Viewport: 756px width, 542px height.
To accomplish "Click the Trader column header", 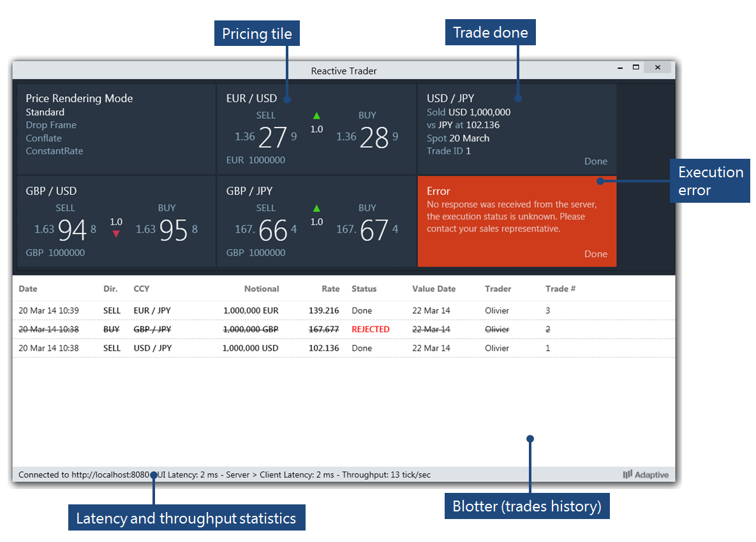I will point(498,289).
